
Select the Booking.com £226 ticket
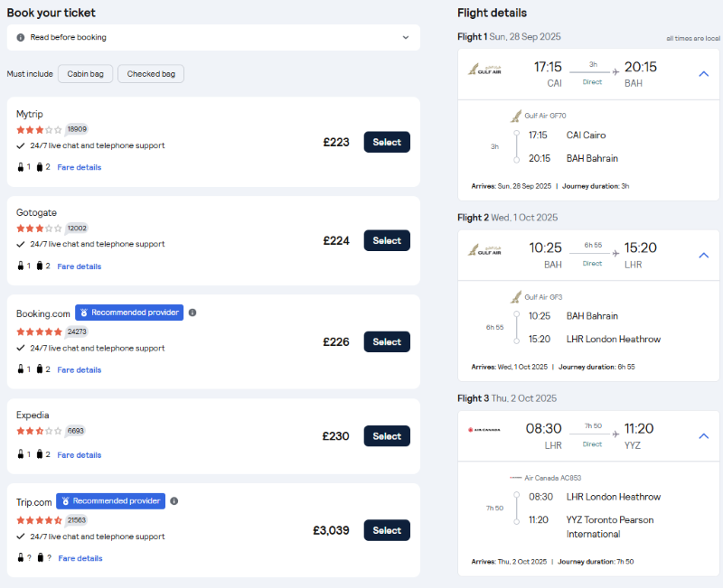(387, 342)
